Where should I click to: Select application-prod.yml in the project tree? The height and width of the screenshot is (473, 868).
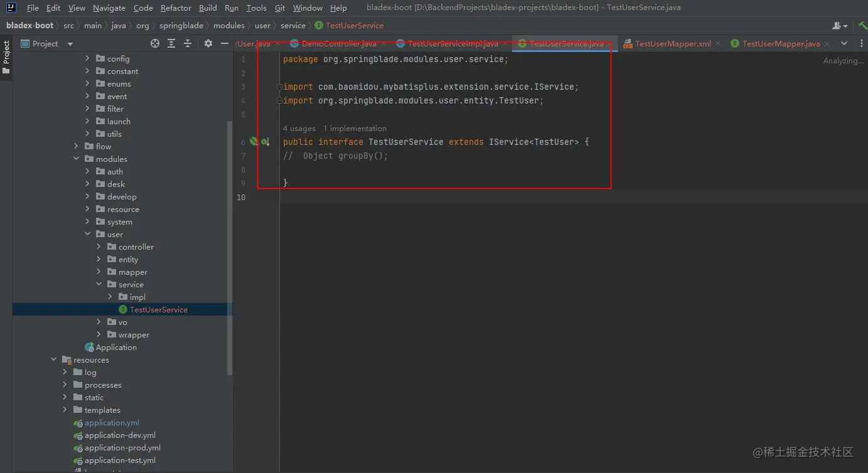[x=122, y=448]
